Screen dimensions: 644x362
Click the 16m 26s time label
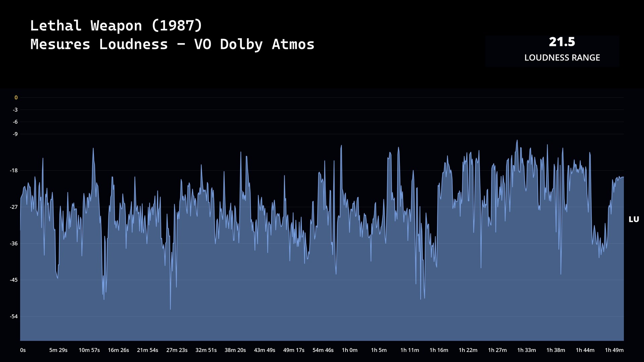118,350
